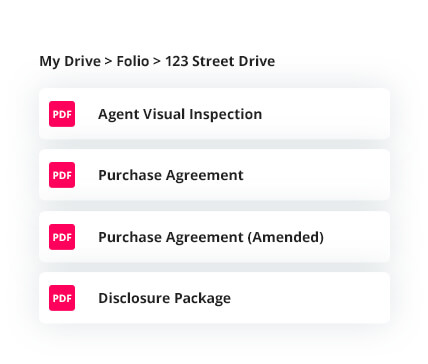Select the Disclosure Package row card

coord(214,298)
